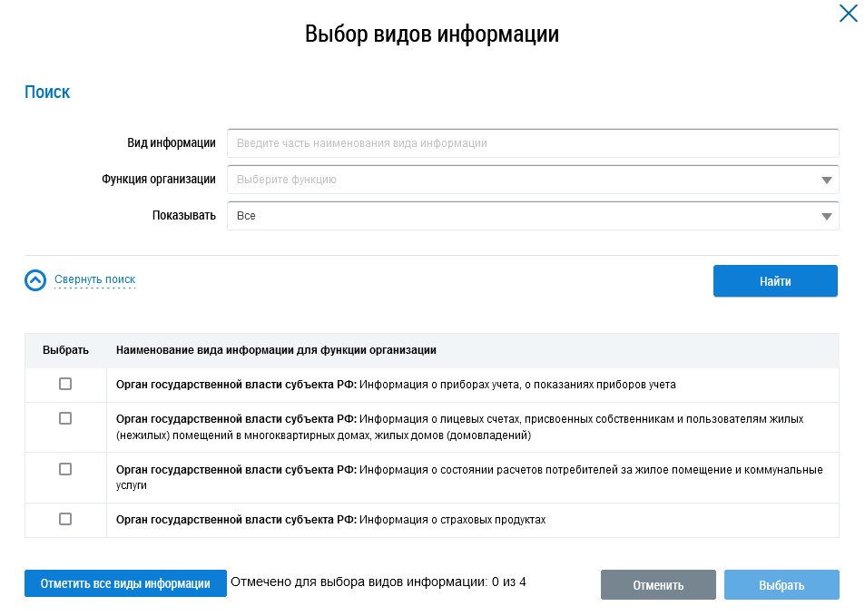Open the Показывать dropdown arrow
865x616 pixels.
coord(826,216)
